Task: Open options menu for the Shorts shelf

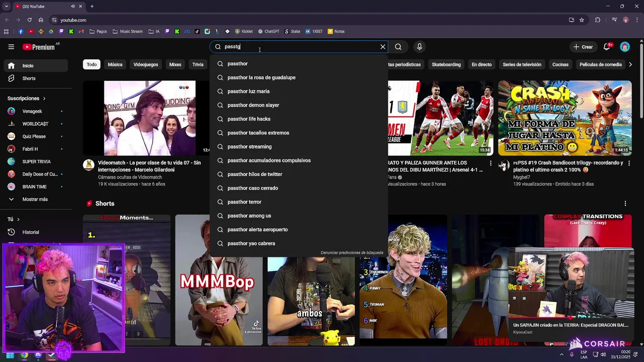Action: 625,204
